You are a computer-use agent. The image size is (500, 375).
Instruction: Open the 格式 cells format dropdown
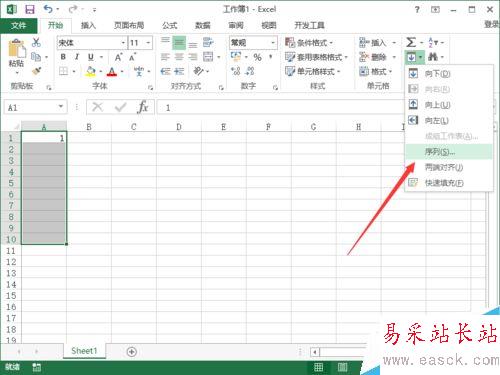[375, 71]
